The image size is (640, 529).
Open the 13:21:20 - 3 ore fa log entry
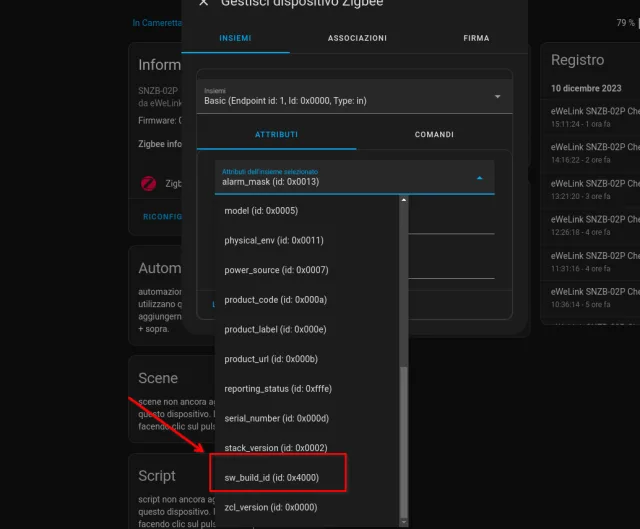(595, 189)
